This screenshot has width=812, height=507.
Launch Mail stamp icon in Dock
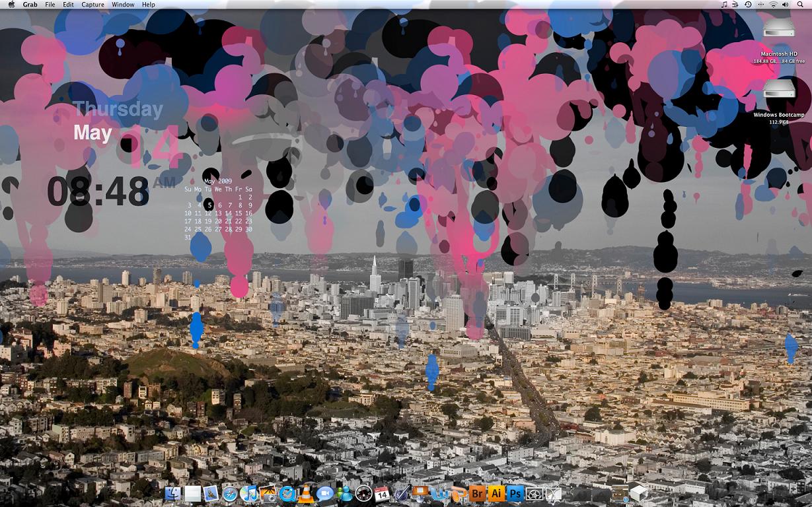[211, 494]
